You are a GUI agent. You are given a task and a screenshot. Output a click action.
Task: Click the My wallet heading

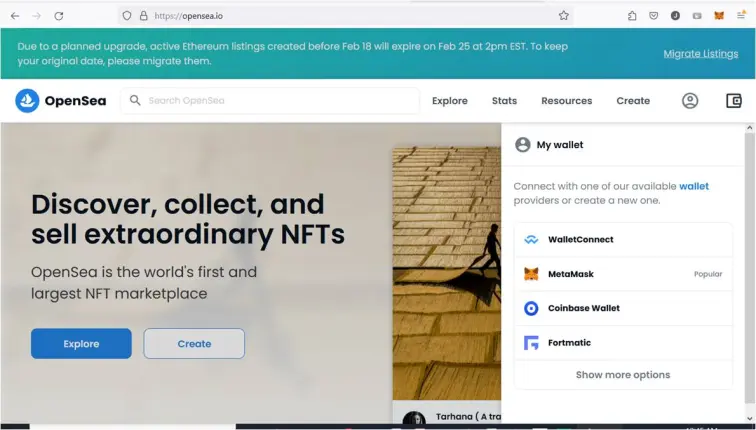pyautogui.click(x=560, y=145)
